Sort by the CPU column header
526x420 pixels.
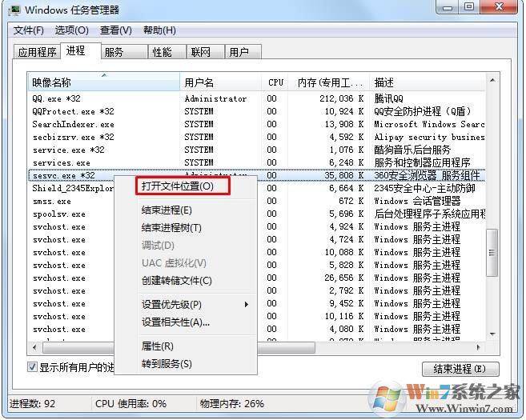[x=275, y=82]
